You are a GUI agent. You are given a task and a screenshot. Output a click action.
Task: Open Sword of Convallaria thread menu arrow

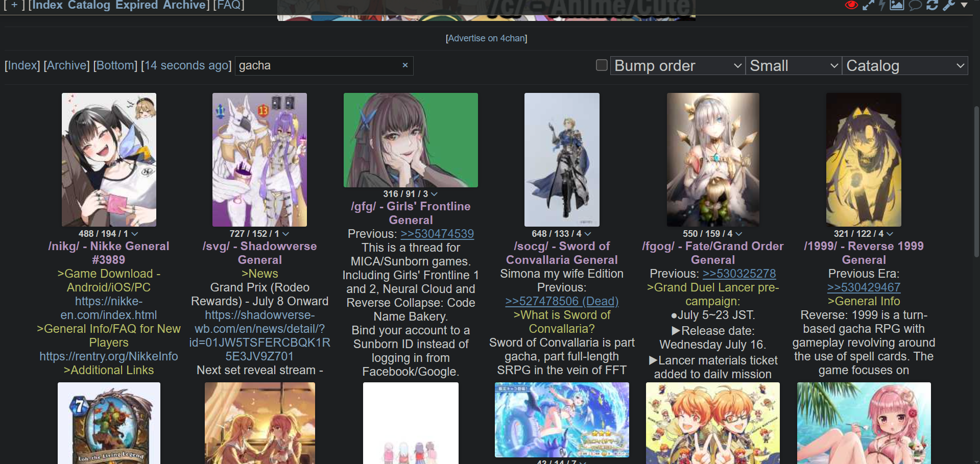(587, 234)
